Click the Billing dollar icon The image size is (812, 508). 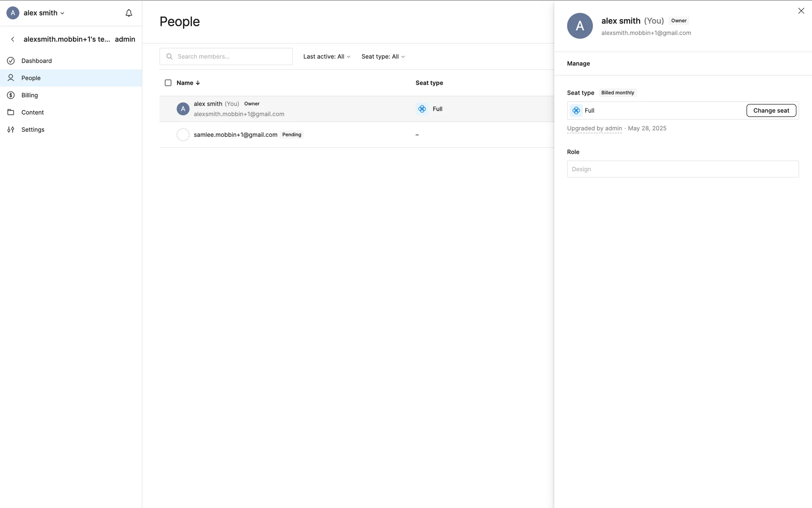11,95
